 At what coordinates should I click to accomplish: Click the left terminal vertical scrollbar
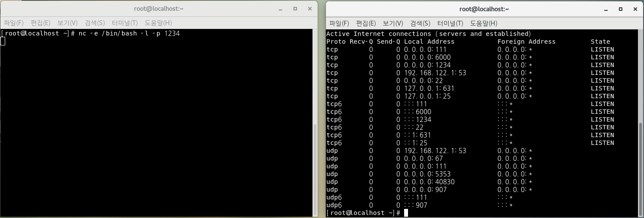[315, 169]
